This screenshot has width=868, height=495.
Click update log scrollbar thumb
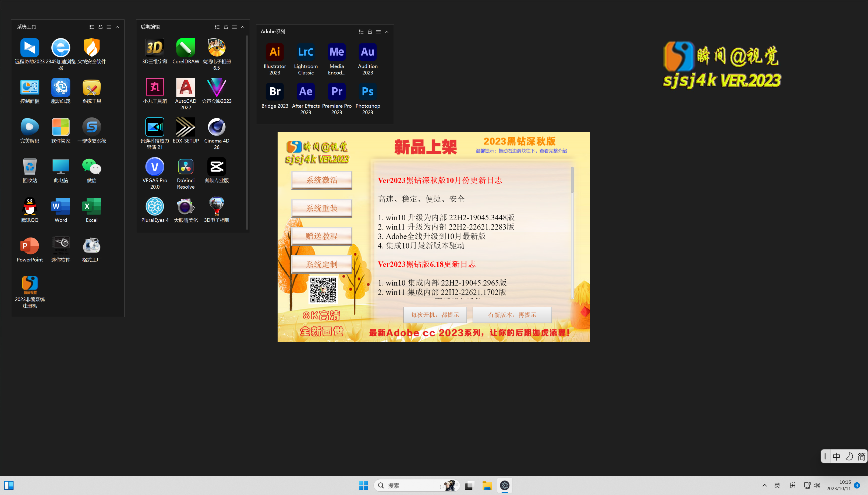coord(572,180)
